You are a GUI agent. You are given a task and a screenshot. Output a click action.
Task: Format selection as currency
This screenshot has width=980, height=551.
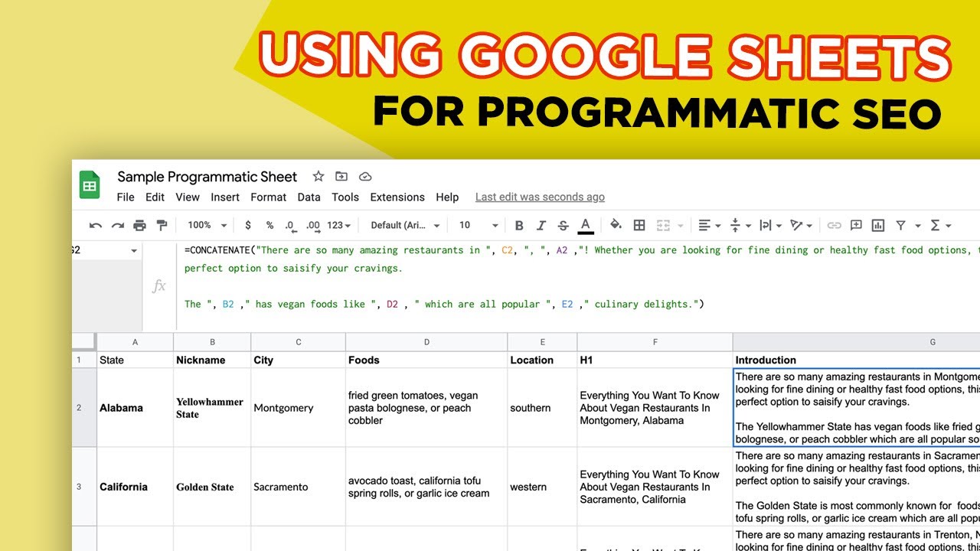[x=248, y=225]
